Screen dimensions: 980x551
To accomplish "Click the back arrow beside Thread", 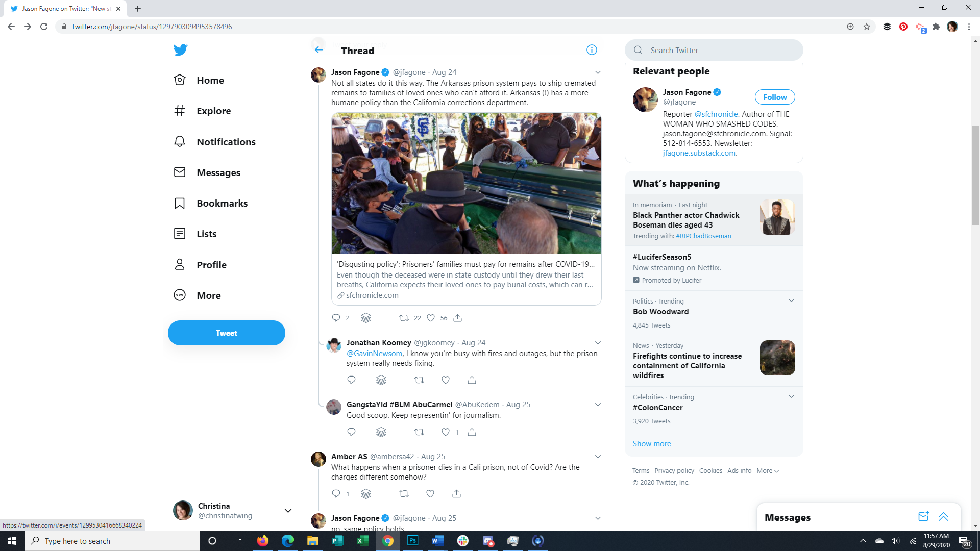I will coord(319,50).
